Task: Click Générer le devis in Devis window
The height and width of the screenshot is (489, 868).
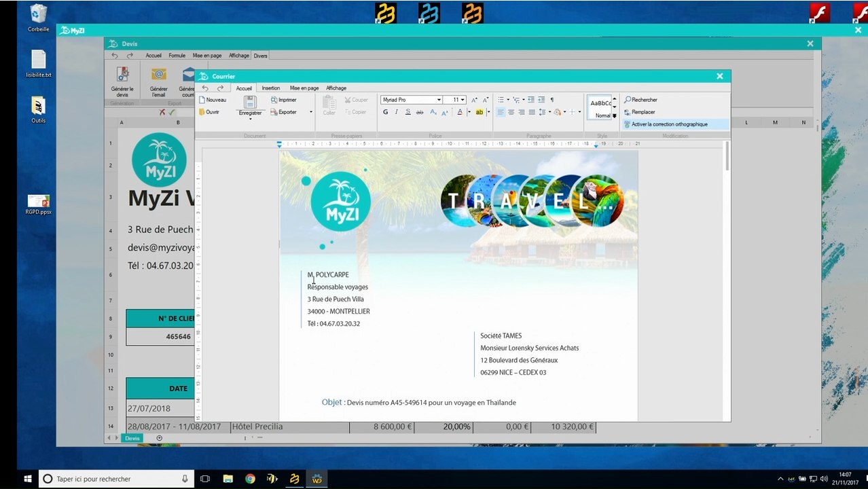Action: 122,82
